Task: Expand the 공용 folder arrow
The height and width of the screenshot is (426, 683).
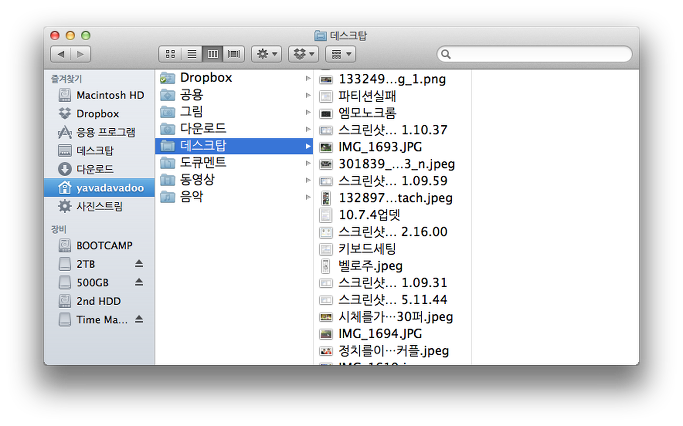Action: (x=308, y=95)
